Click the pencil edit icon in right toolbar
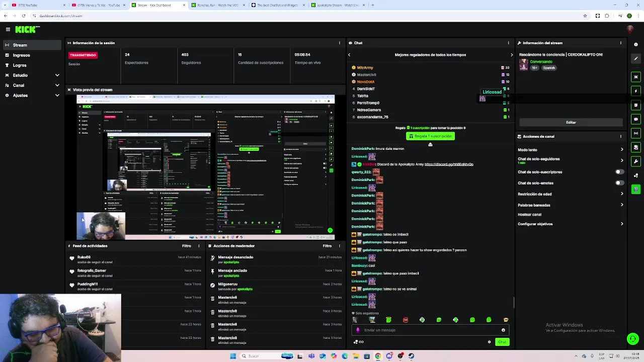The width and height of the screenshot is (644, 362). click(x=636, y=59)
